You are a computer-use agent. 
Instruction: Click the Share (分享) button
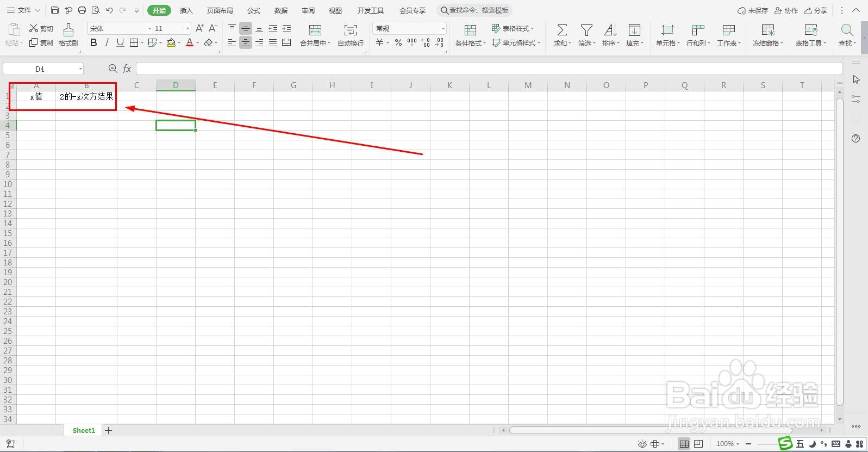(815, 10)
